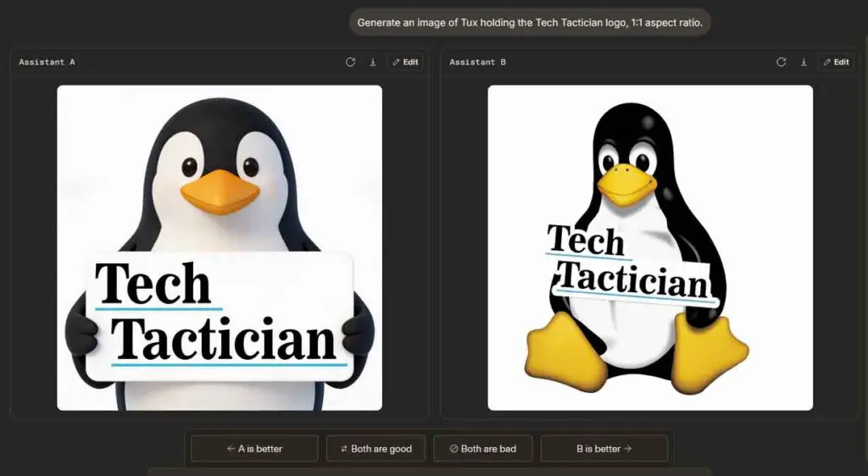Viewport: 868px width, 476px height.
Task: Download Assistant A's generated image
Action: pyautogui.click(x=372, y=62)
